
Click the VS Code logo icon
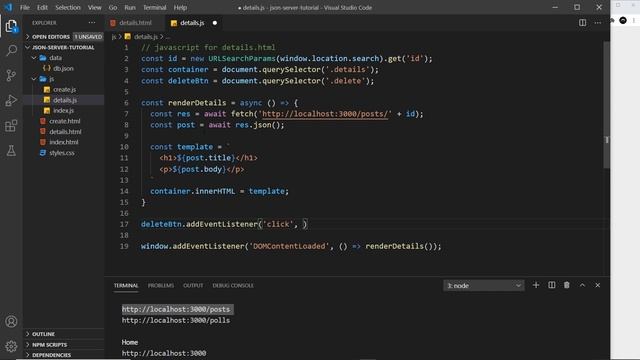[x=8, y=7]
